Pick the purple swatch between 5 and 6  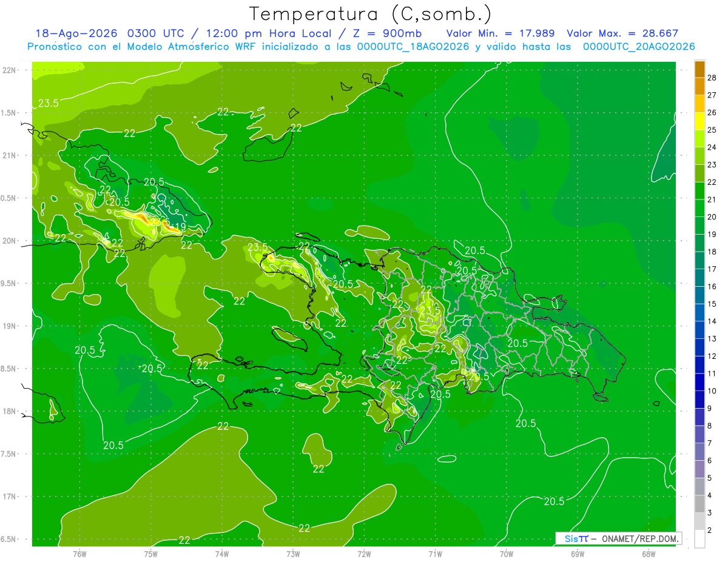[x=699, y=469]
